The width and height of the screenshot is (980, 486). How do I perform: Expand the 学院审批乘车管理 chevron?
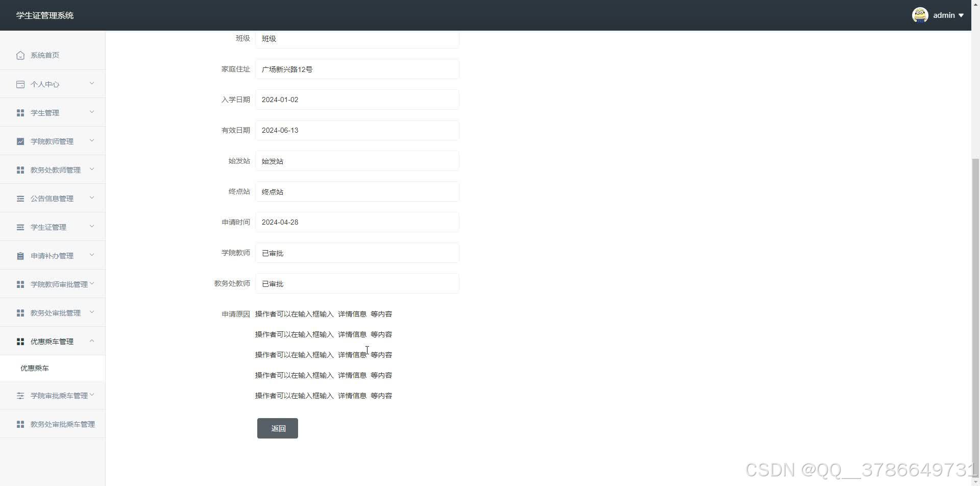[x=92, y=395]
